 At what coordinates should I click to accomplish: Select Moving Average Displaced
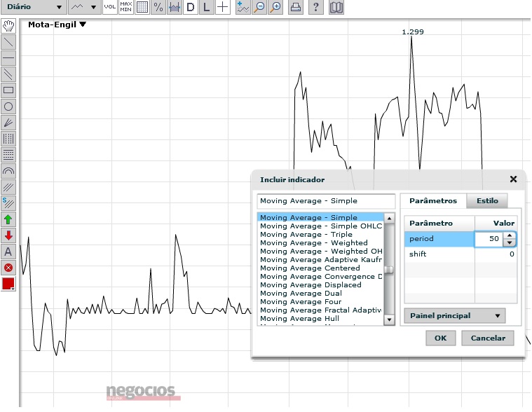[320, 285]
